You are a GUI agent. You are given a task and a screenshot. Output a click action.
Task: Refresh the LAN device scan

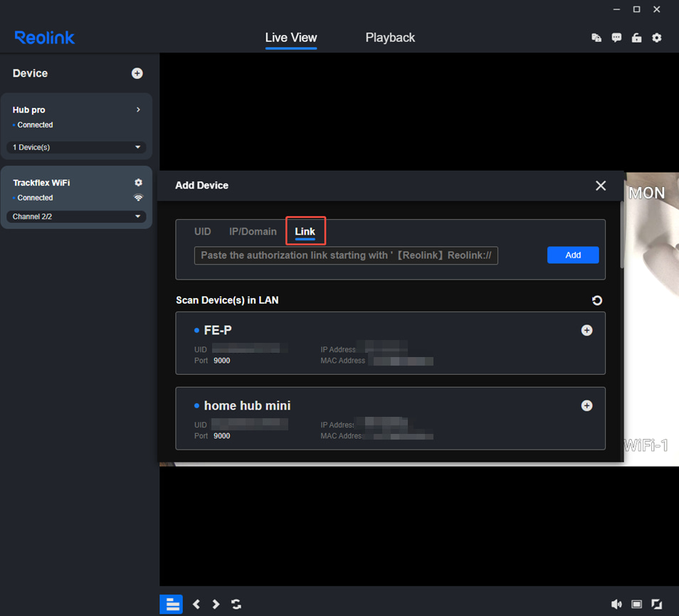(x=596, y=300)
